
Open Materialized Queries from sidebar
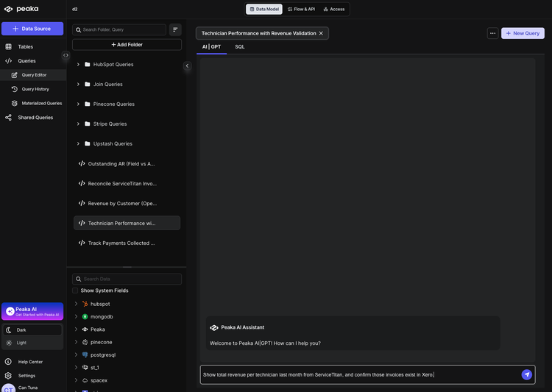point(41,103)
